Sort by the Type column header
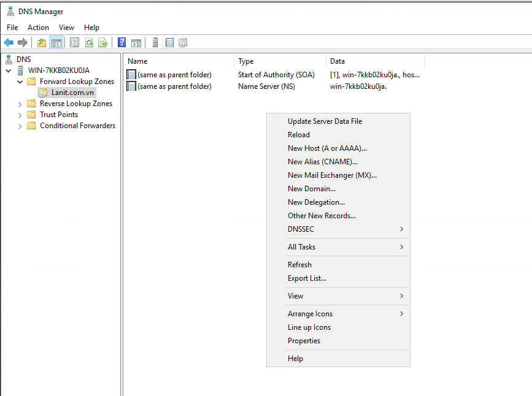This screenshot has width=532, height=396. point(280,61)
